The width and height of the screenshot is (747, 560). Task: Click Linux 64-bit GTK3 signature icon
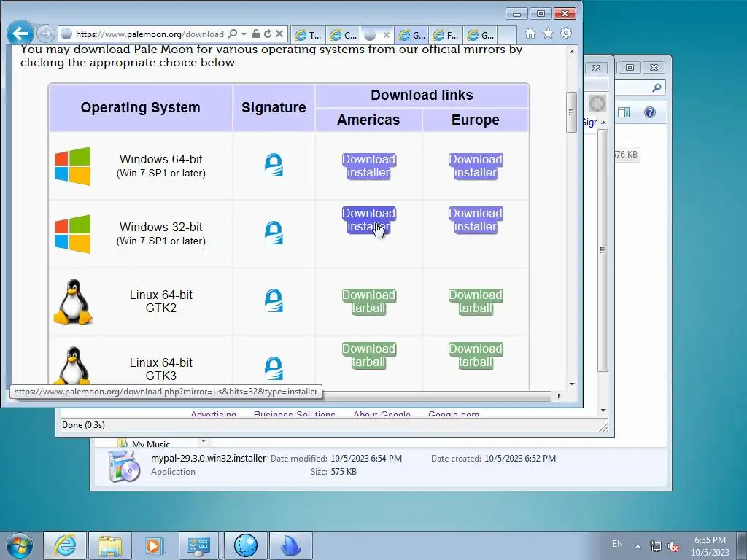[x=274, y=368]
